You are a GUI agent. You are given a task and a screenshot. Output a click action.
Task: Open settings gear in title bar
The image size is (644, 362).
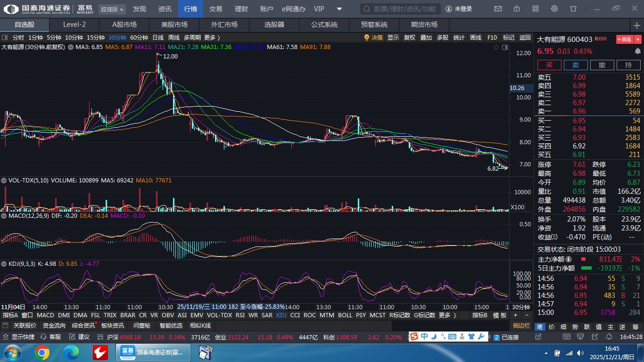(x=554, y=9)
